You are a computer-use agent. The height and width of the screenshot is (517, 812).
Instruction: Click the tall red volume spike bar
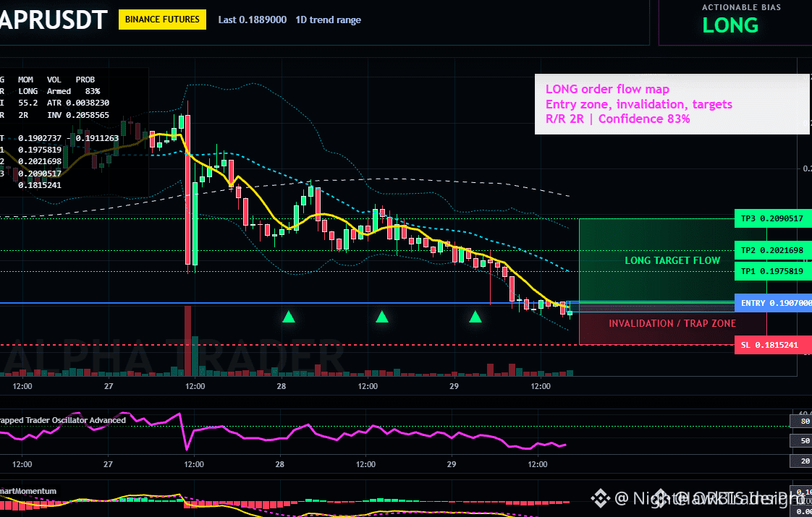point(187,341)
